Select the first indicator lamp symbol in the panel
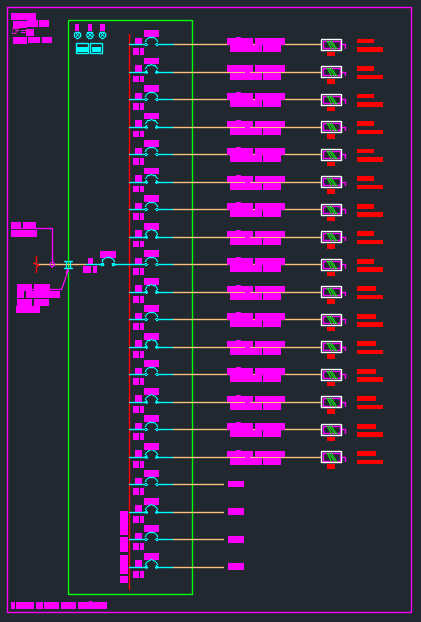The image size is (421, 622). pyautogui.click(x=77, y=35)
